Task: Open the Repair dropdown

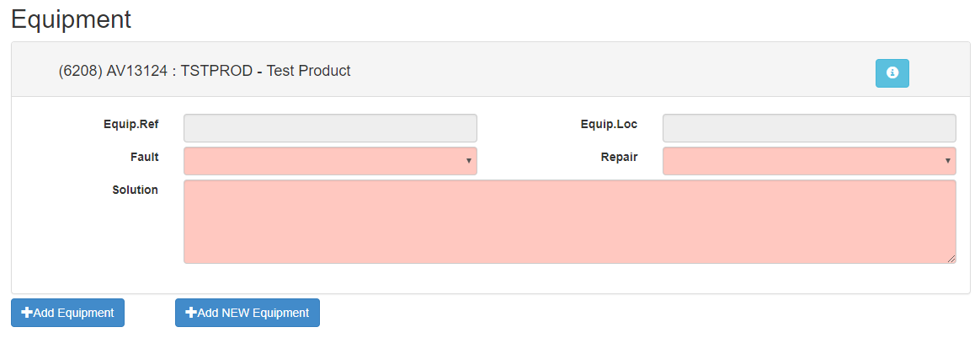Action: coord(808,161)
